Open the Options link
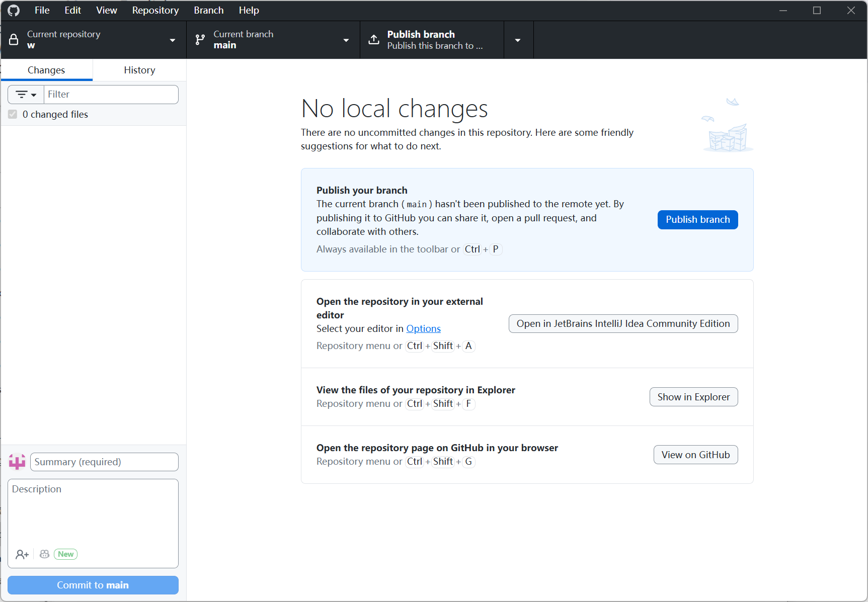Screen dimensions: 868x602 click(423, 328)
